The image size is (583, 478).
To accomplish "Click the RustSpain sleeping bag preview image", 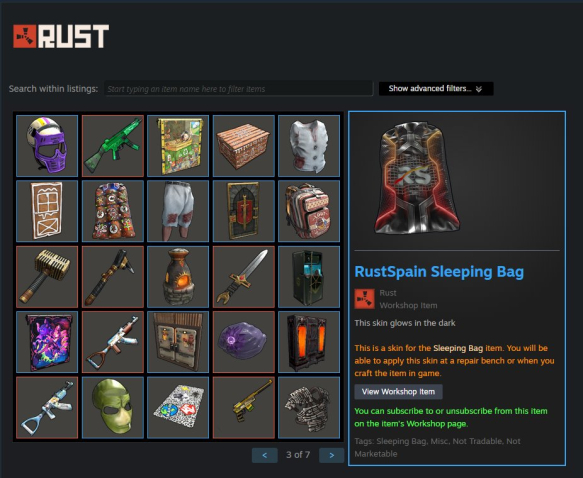I will tap(417, 178).
